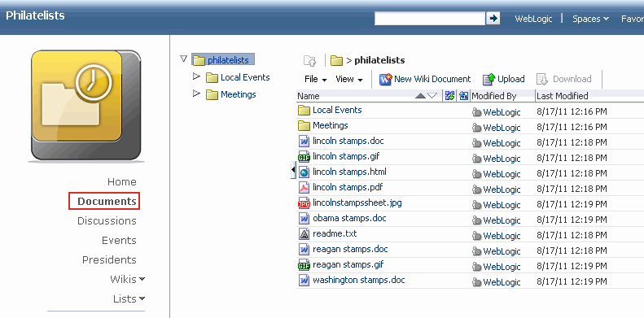Collapse the folder tree pane with splitter arrow
The width and height of the screenshot is (644, 318).
(293, 169)
